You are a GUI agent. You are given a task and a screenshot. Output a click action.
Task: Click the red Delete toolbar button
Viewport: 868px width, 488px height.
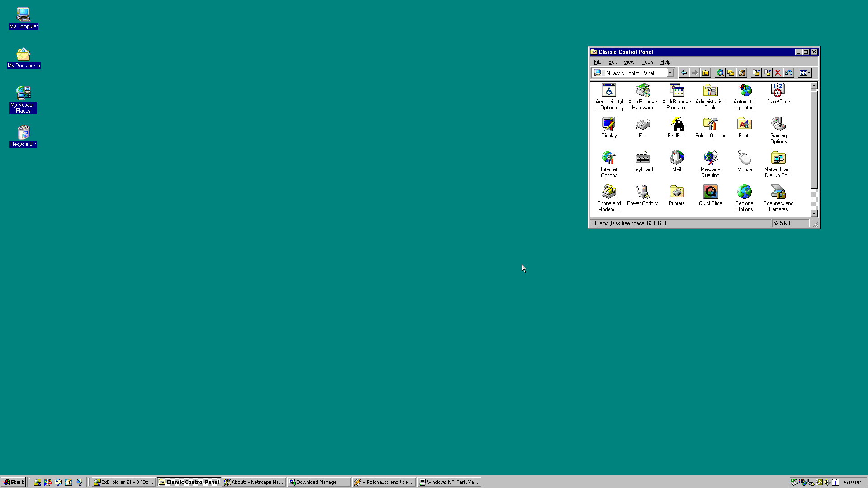(x=778, y=73)
